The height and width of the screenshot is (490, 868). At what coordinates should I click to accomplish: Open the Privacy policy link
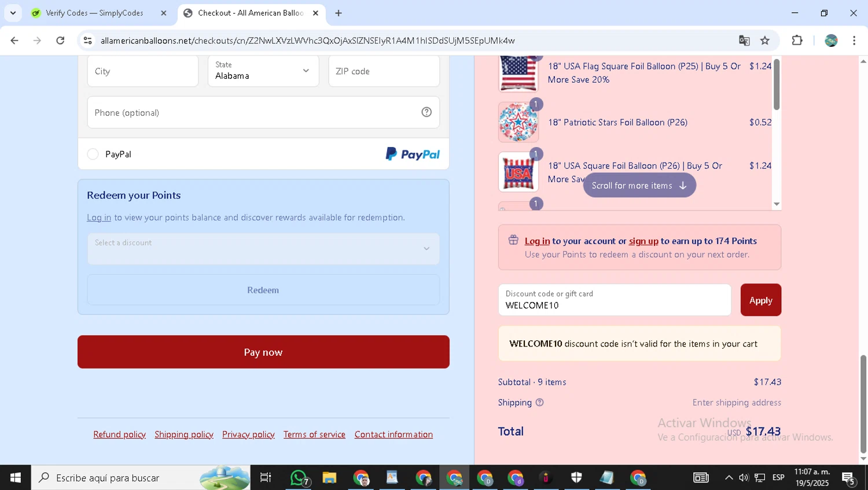248,434
